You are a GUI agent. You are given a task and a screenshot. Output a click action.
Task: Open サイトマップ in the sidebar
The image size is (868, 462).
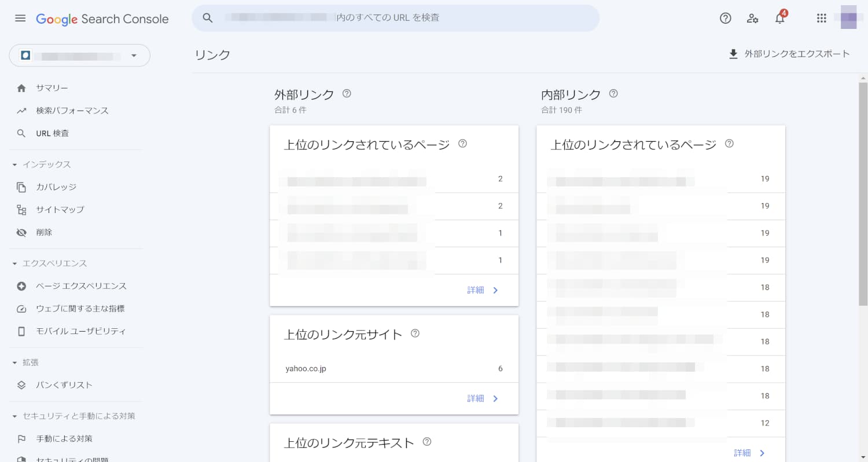click(x=60, y=210)
